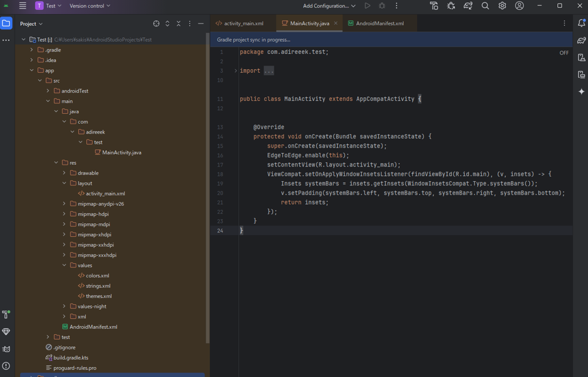Switch to the AndroidManifest.xml editor tab
The height and width of the screenshot is (377, 588).
(x=379, y=23)
